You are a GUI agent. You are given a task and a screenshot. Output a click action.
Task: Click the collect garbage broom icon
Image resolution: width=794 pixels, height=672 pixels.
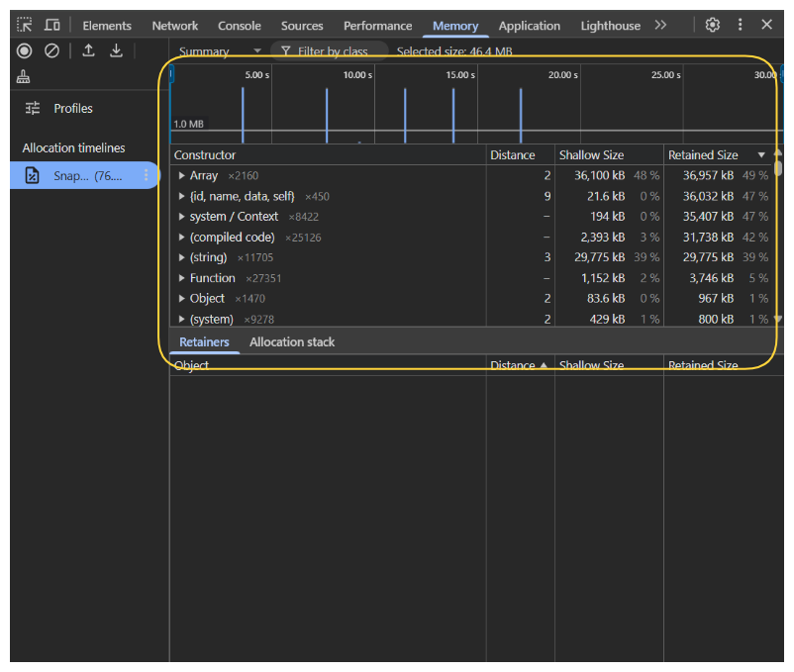[x=24, y=76]
